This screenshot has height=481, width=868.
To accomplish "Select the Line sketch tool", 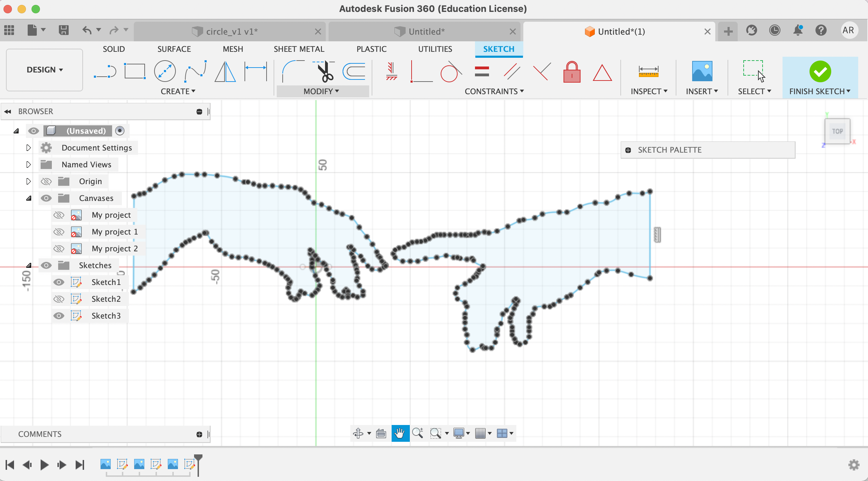I will coord(105,71).
